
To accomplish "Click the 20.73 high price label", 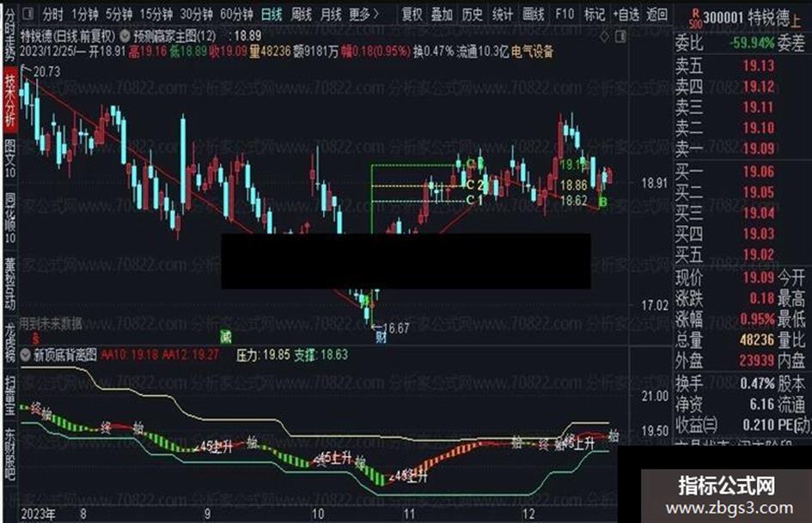I will (46, 71).
